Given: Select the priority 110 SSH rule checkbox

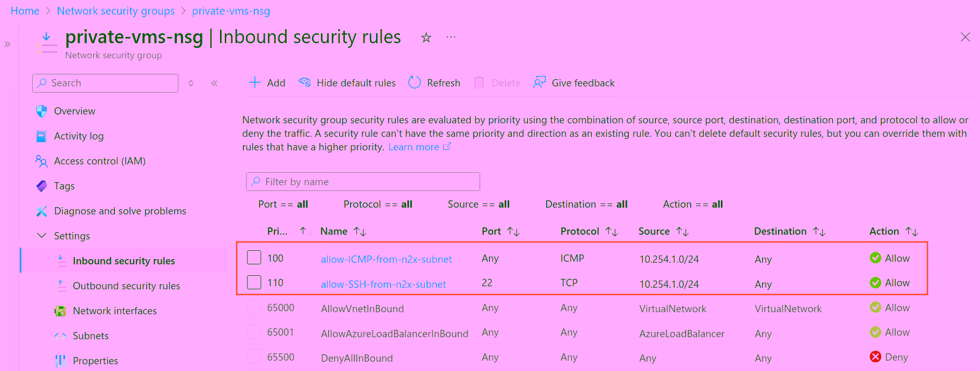Looking at the screenshot, I should click(x=254, y=283).
